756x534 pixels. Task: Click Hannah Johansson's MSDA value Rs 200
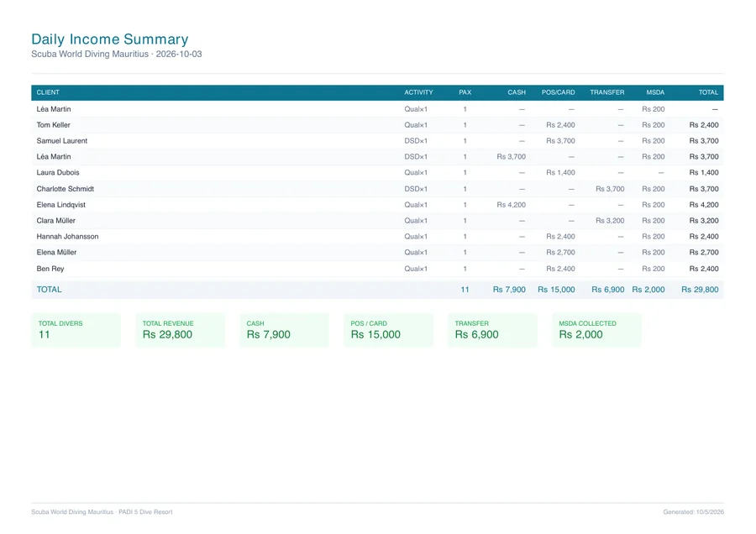654,236
